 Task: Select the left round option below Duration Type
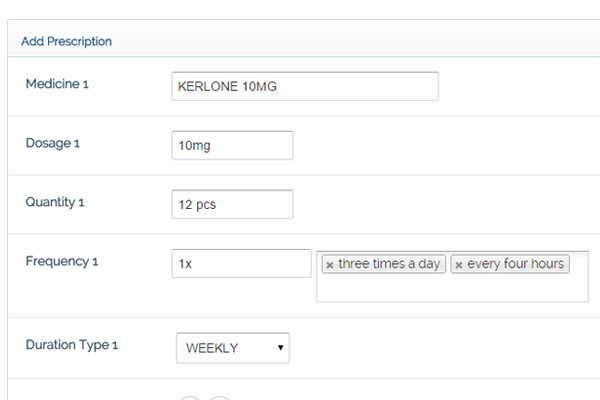point(189,398)
